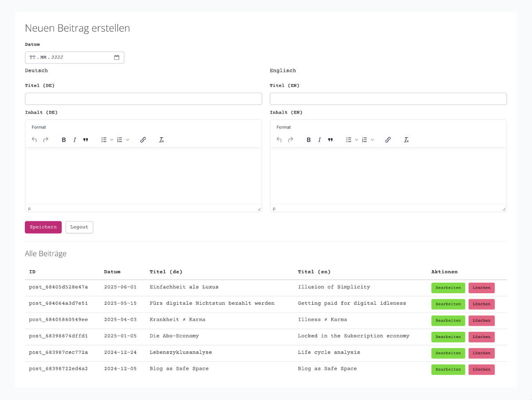Clear formatting in the Inhalt (DE) editor
This screenshot has height=400, width=532.
click(162, 140)
